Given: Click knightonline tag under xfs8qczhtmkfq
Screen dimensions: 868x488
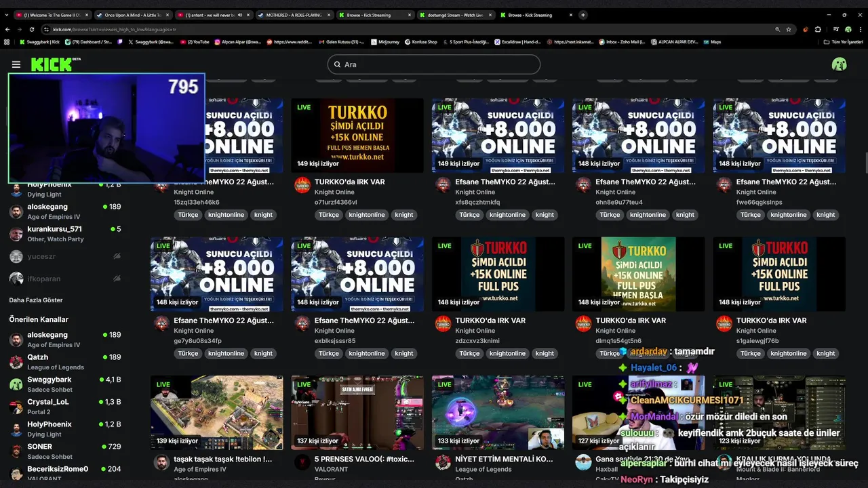Looking at the screenshot, I should coord(507,215).
